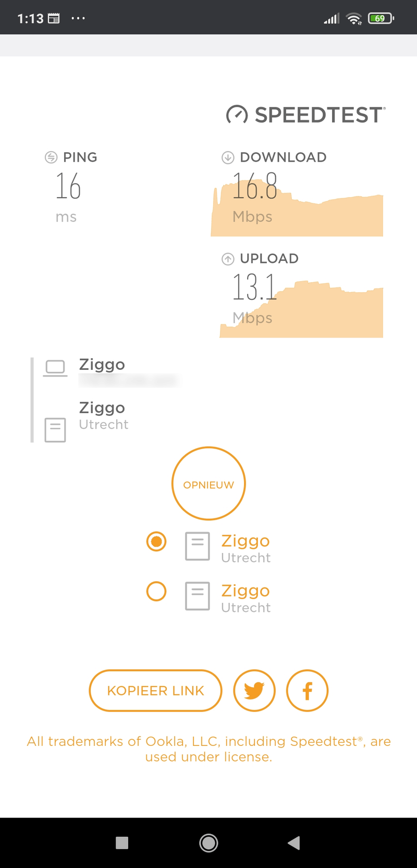Click the server icon beside Ziggo Utrecht result
417x868 pixels.
pyautogui.click(x=55, y=430)
